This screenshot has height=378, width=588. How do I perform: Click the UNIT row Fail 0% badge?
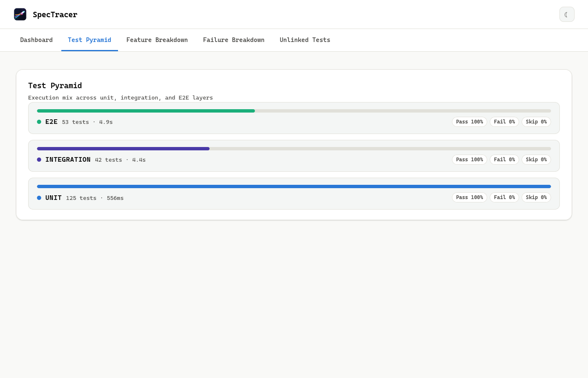504,197
